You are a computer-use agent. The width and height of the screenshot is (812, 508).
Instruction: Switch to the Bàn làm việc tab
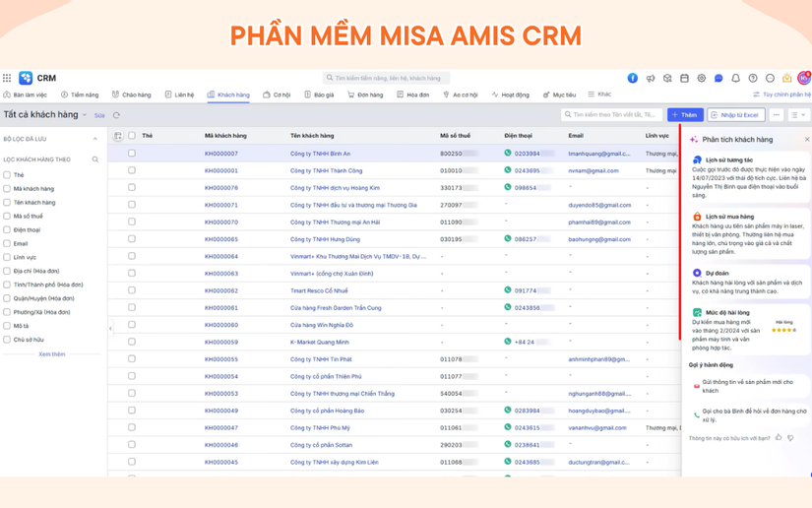(x=26, y=95)
